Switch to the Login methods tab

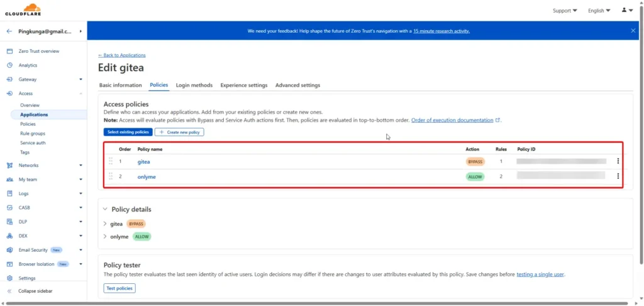click(x=194, y=85)
